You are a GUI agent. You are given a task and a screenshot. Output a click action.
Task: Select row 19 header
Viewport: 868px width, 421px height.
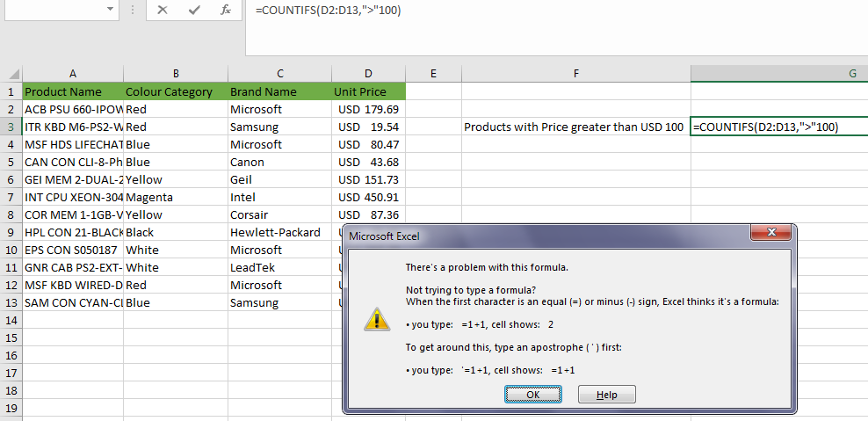pos(11,409)
